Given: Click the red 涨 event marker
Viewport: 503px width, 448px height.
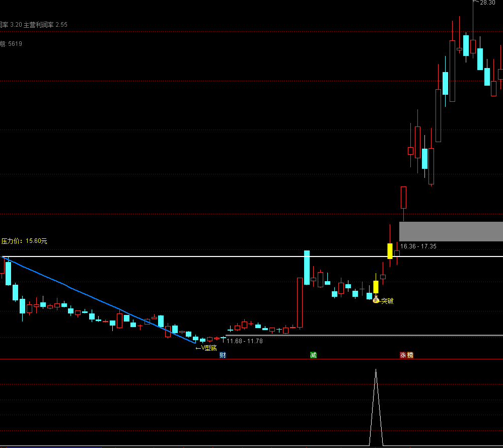Looking at the screenshot, I should (x=403, y=355).
